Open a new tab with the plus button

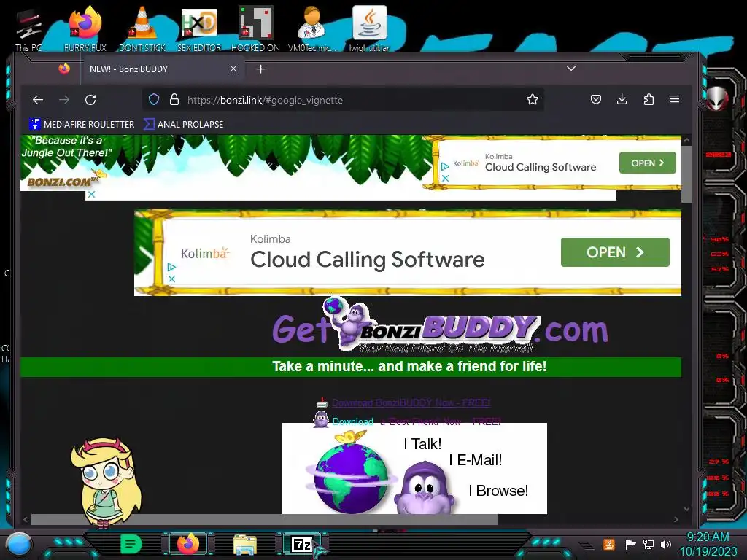coord(260,69)
